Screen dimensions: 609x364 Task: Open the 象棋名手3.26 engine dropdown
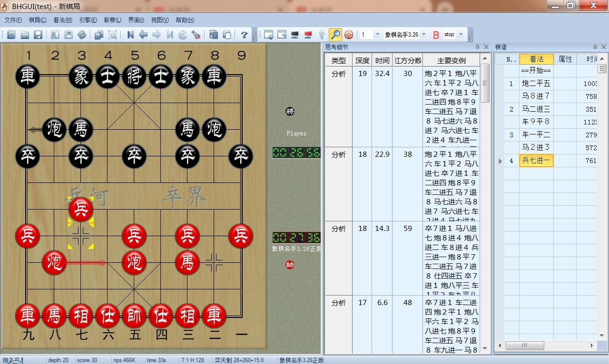tap(424, 34)
